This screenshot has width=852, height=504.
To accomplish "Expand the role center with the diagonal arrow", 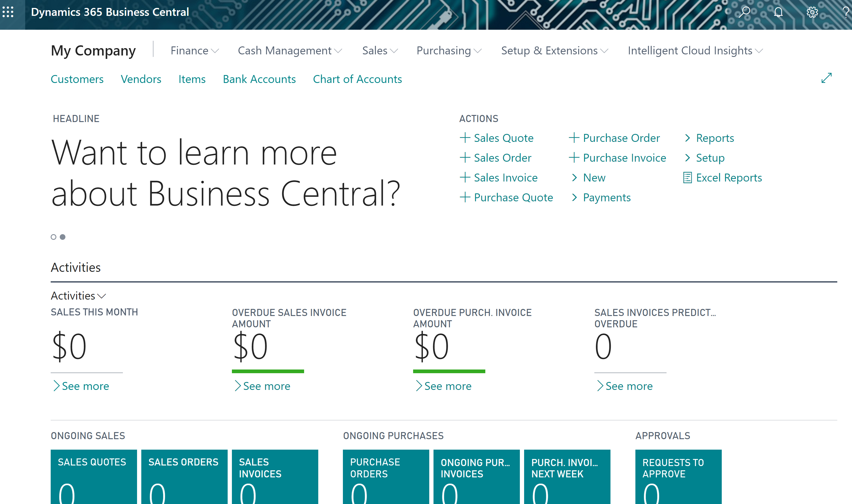I will 826,78.
